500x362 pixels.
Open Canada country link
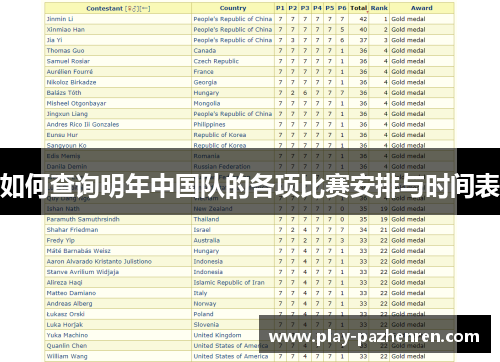[x=205, y=51]
